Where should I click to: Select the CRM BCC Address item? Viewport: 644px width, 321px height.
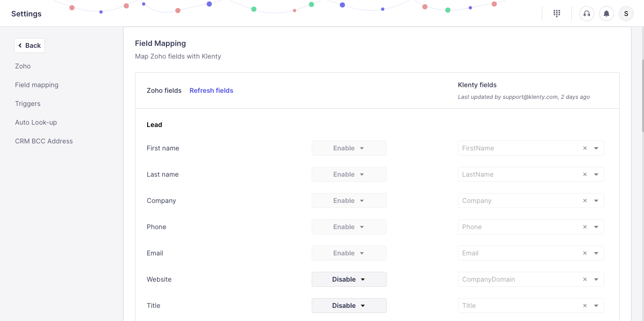point(44,141)
